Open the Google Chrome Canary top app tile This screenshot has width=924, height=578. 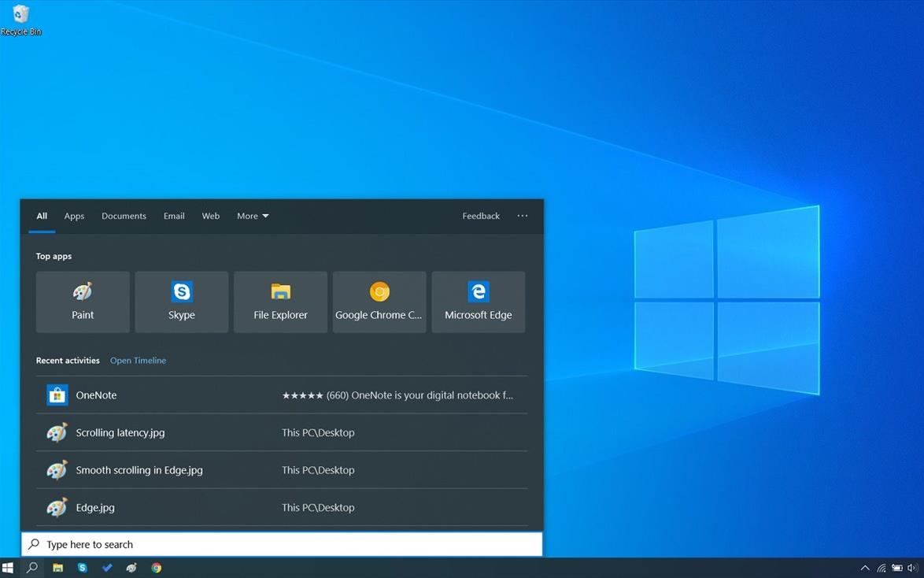379,302
